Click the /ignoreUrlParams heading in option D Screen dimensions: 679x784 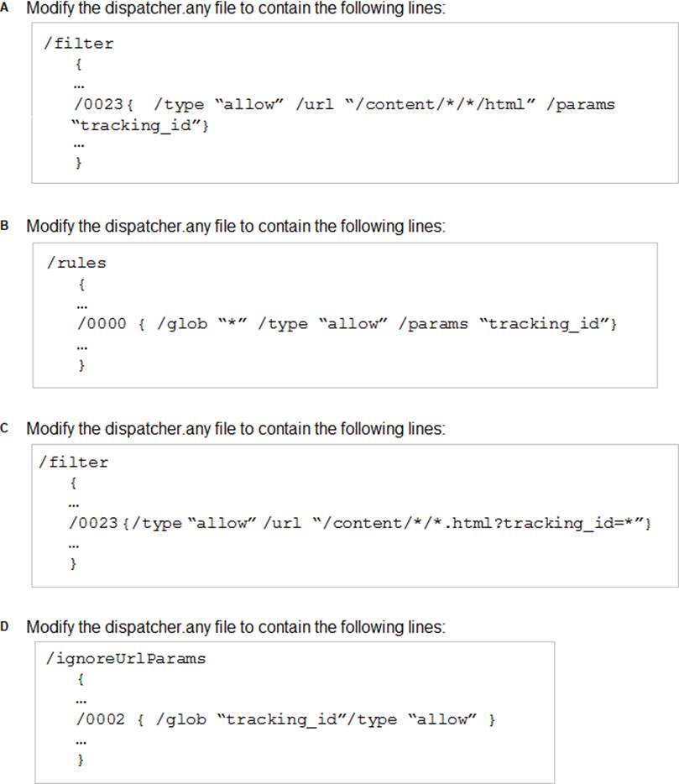click(x=126, y=658)
